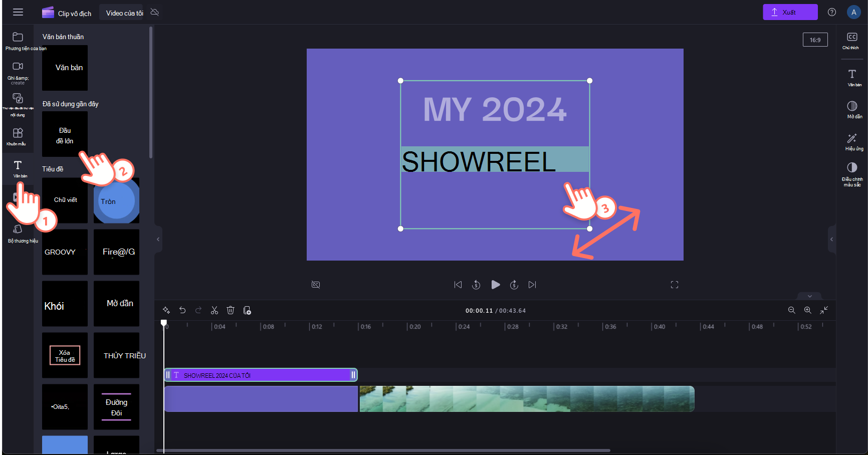Forward five seconds
This screenshot has width=868, height=455.
tap(514, 285)
